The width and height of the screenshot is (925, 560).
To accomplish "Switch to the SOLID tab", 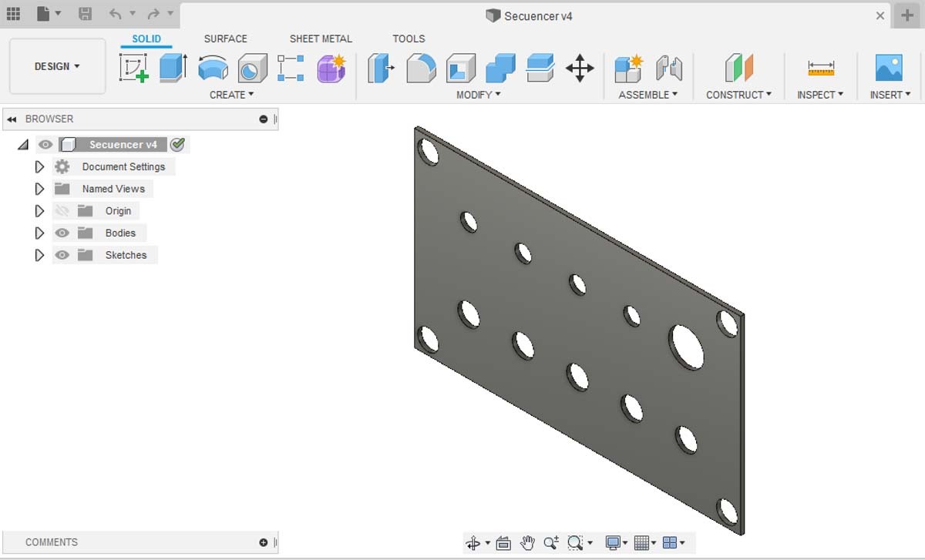I will pyautogui.click(x=146, y=39).
